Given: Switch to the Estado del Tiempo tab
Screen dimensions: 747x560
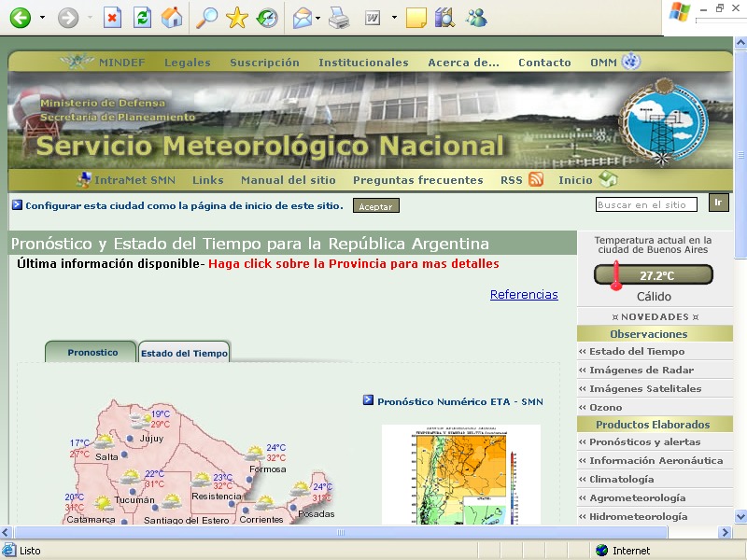Looking at the screenshot, I should (184, 352).
